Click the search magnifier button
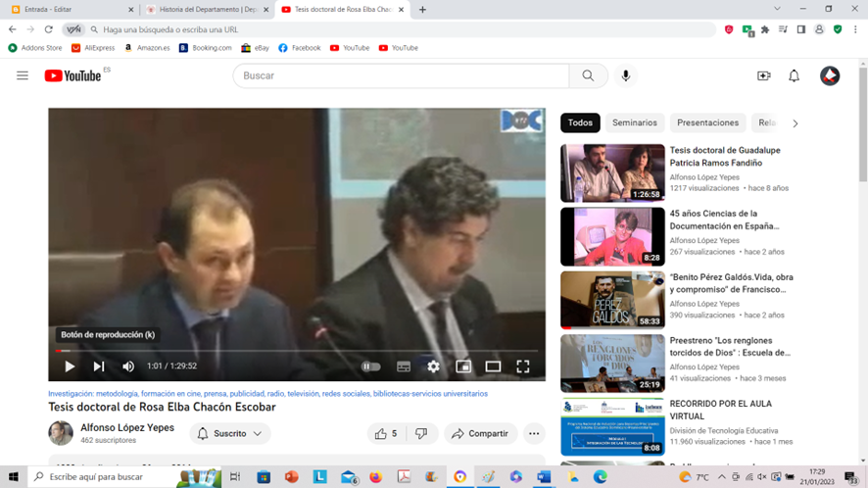Viewport: 868px width, 488px height. click(x=588, y=75)
